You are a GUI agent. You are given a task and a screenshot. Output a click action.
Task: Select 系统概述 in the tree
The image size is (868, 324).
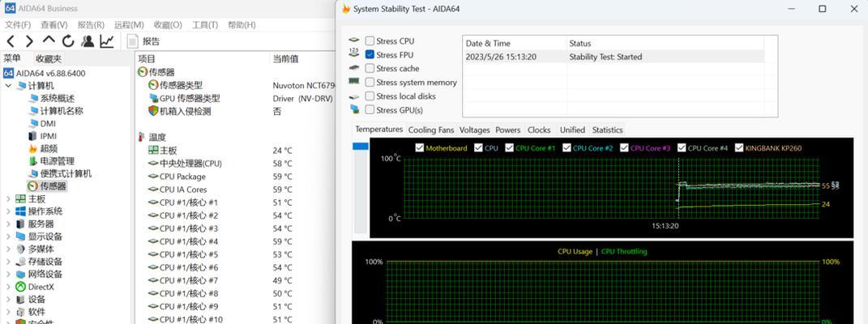(x=52, y=99)
